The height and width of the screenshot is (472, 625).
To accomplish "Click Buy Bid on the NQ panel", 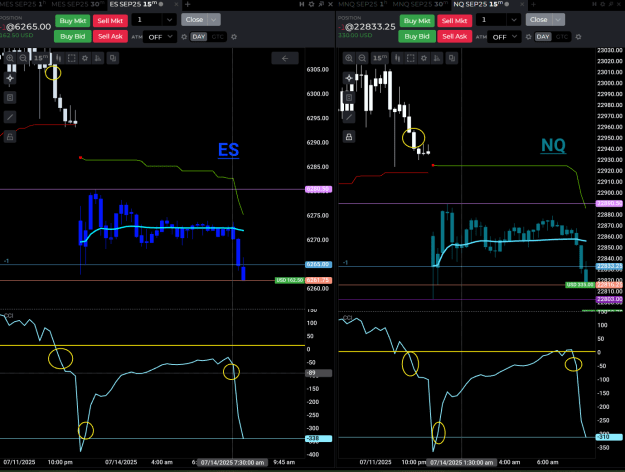I will [x=417, y=36].
